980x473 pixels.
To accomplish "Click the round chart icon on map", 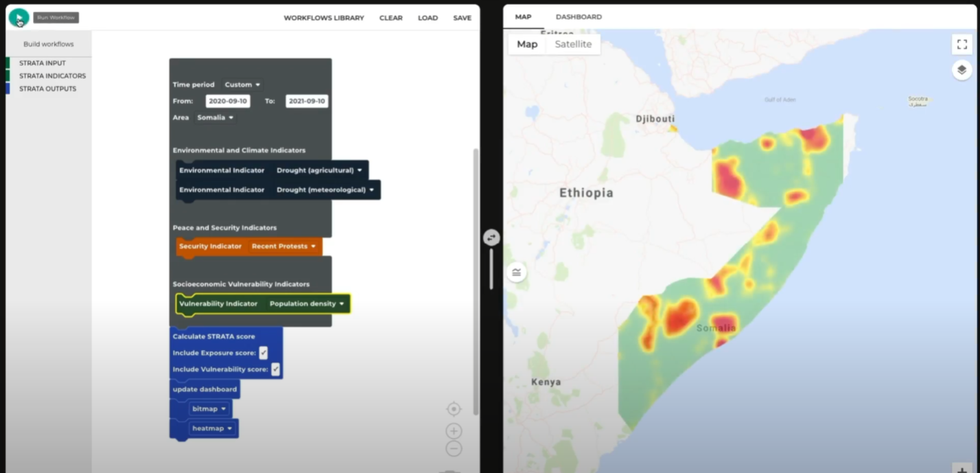I will (517, 273).
